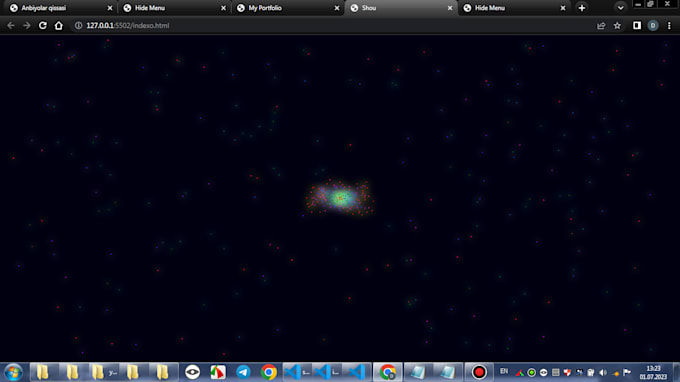Open Chrome's three-dot menu

click(669, 26)
